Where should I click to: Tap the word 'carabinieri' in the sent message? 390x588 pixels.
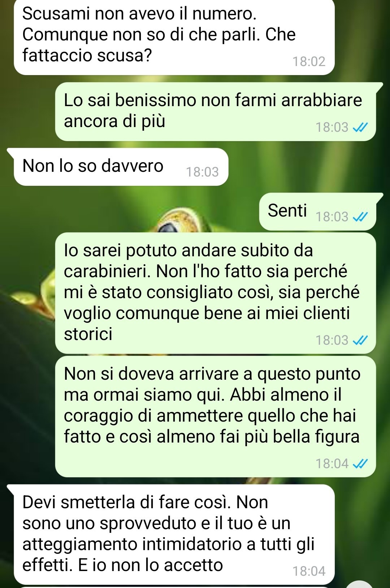point(107,272)
